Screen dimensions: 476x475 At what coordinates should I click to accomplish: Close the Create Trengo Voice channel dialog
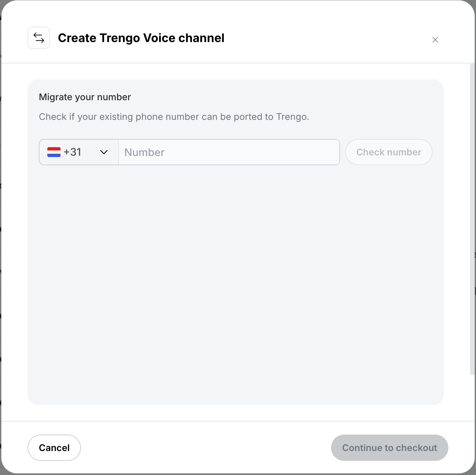[x=435, y=40]
